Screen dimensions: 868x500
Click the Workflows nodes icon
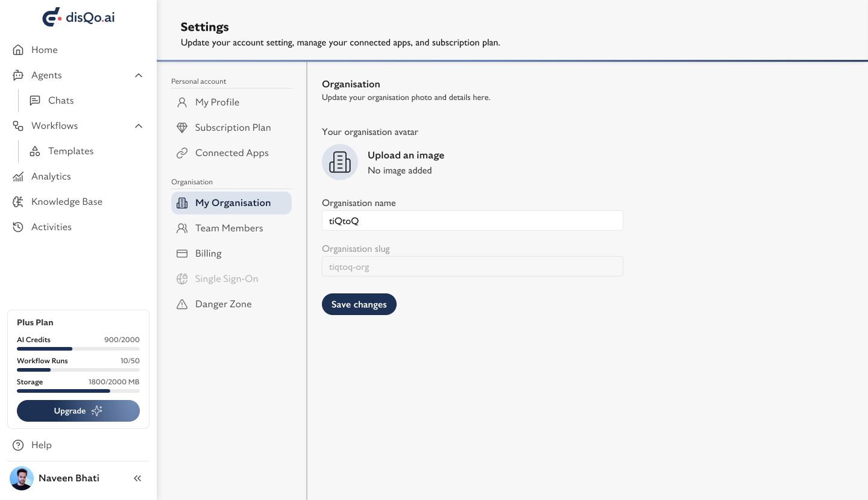(18, 126)
